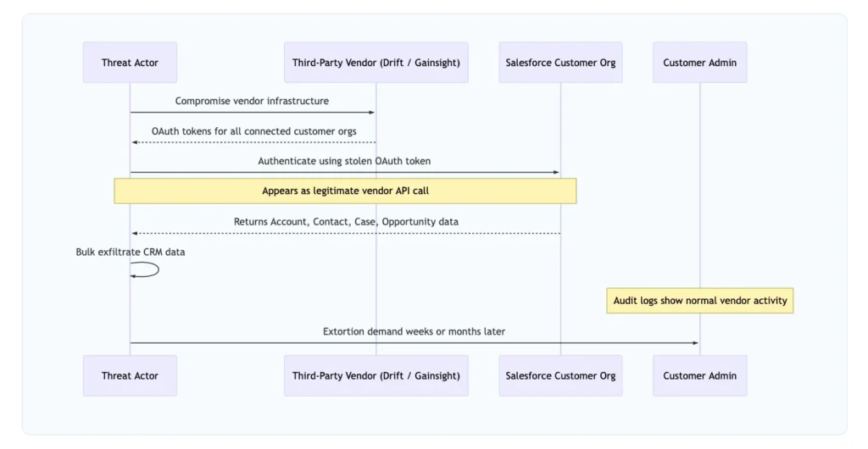Viewport: 868px width, 449px height.
Task: Select the yellow "Appears as legitimate vendor API call" note
Action: [345, 191]
